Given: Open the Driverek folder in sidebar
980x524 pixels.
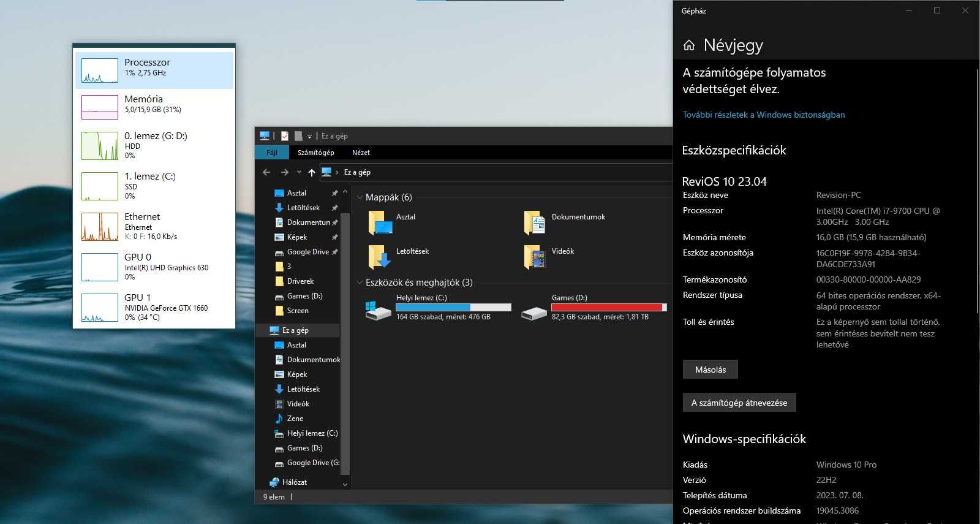Looking at the screenshot, I should pyautogui.click(x=300, y=281).
